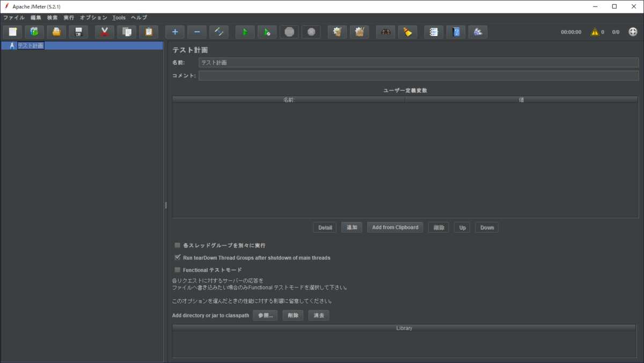The width and height of the screenshot is (644, 363).
Task: Click the 0/0 thread count text
Action: pos(616,32)
